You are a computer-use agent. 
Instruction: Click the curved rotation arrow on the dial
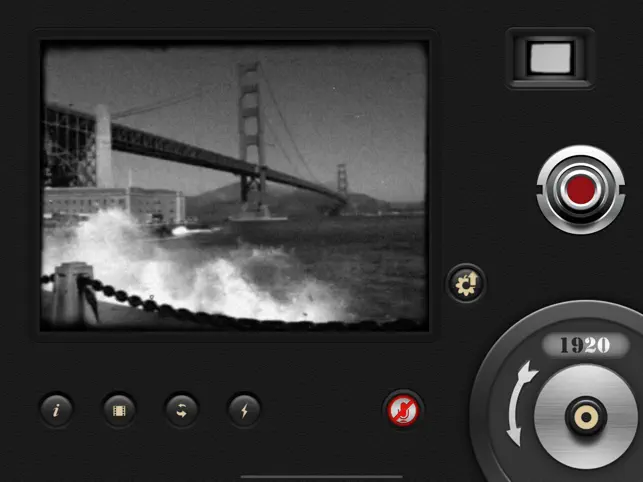(x=520, y=403)
